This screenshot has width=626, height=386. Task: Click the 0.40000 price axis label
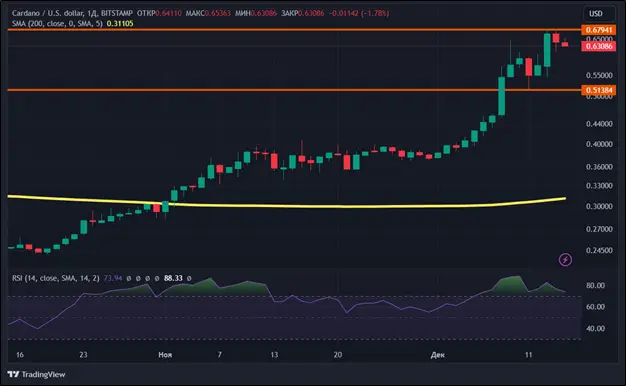[x=599, y=144]
